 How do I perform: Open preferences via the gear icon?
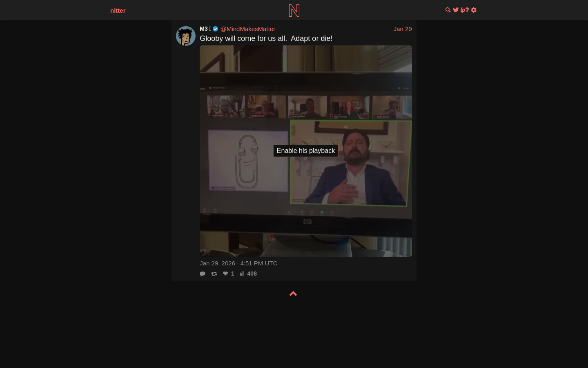(474, 10)
